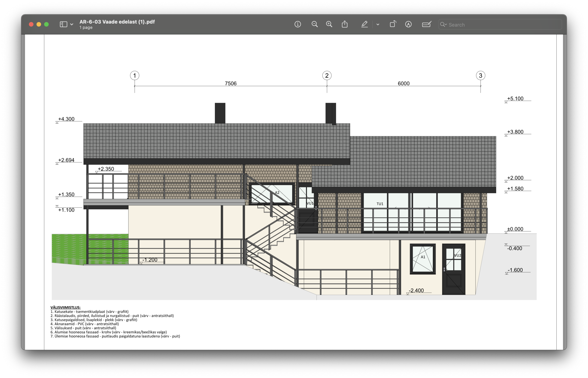588x378 pixels.
Task: Click the green full-screen window button
Action: click(46, 24)
